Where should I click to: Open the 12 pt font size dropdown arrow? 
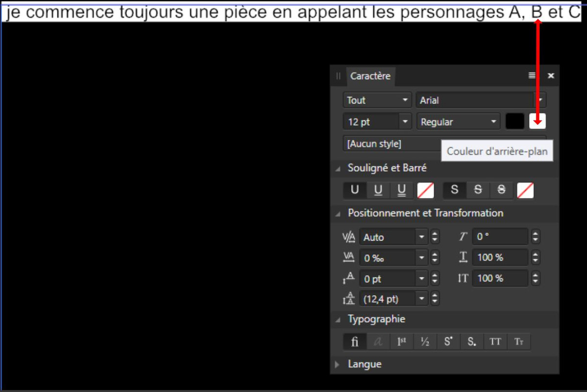pyautogui.click(x=405, y=122)
